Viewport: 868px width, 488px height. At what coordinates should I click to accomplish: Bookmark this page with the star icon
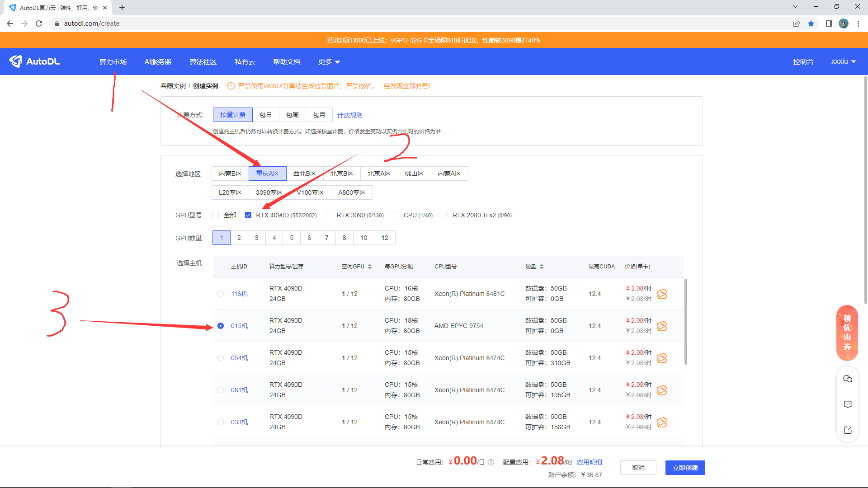tap(811, 23)
